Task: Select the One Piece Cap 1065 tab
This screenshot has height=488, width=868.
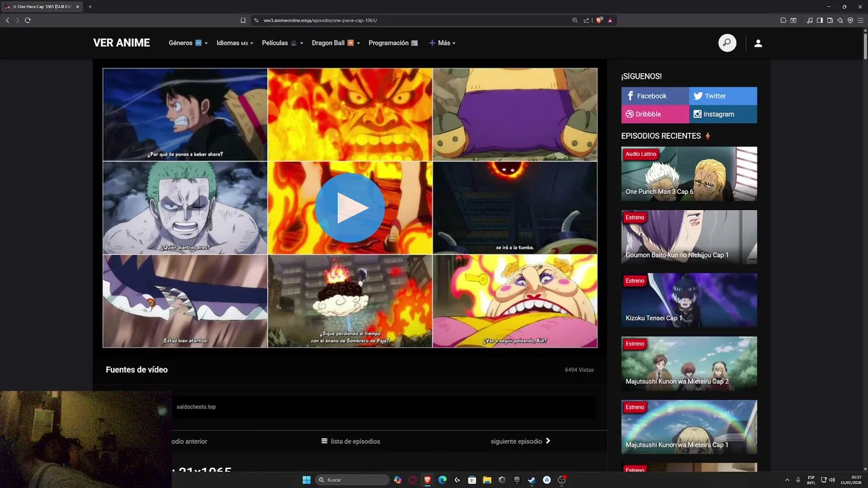Action: click(x=42, y=7)
